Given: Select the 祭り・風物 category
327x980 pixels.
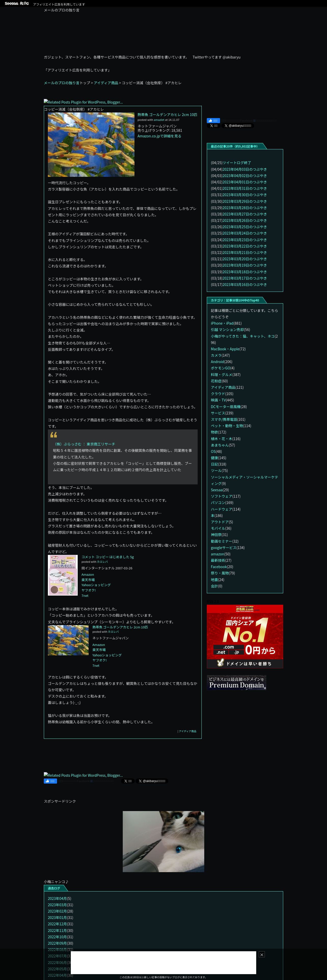Looking at the screenshot, I should (x=220, y=573).
